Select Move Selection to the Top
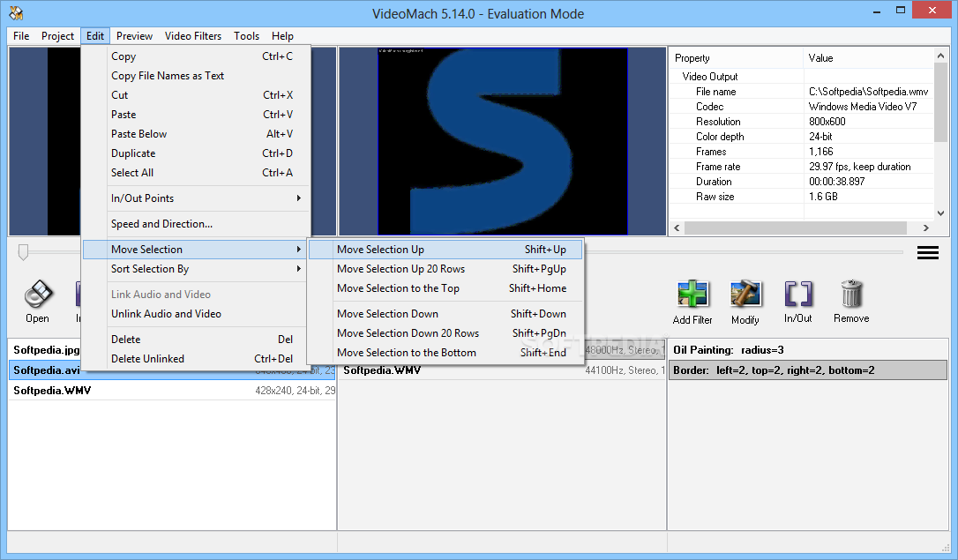 click(x=445, y=288)
